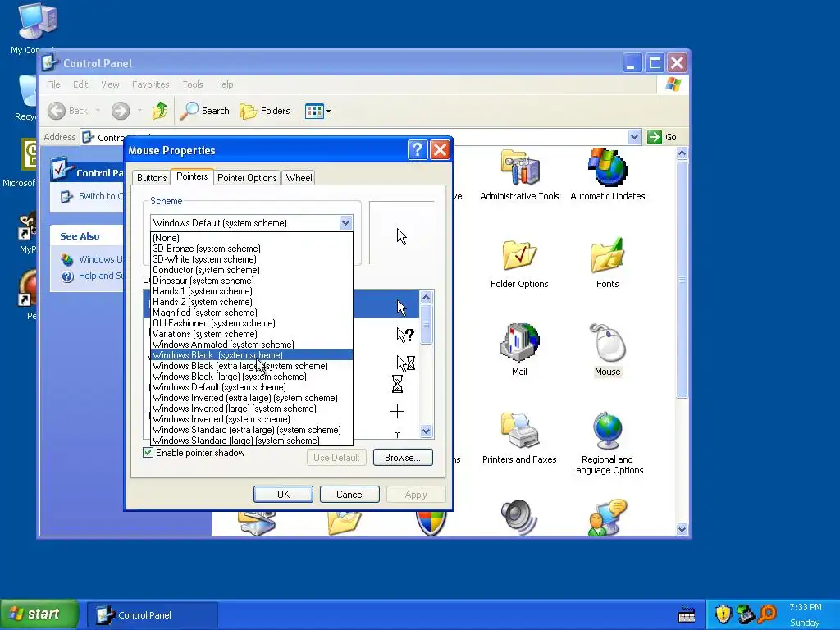Viewport: 840px width, 630px height.
Task: Click the Help and Support link icon
Action: coord(67,276)
